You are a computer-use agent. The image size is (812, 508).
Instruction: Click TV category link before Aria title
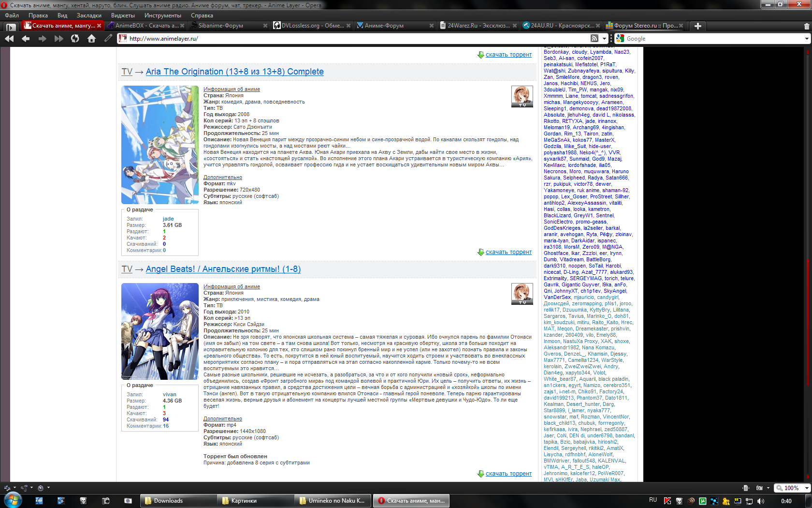(x=127, y=72)
